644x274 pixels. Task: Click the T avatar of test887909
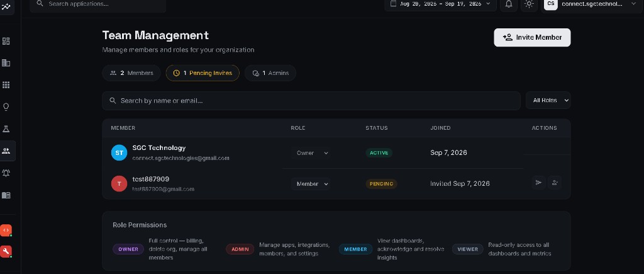(x=119, y=184)
